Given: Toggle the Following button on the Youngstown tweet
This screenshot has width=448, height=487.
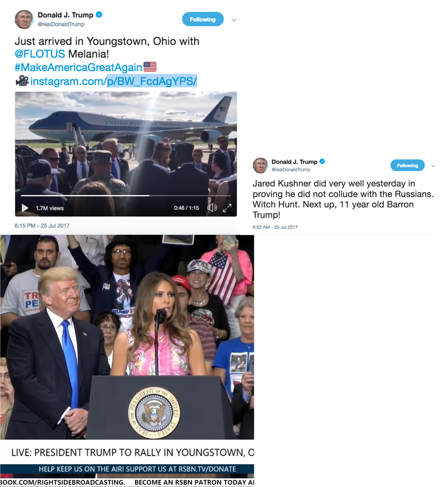Looking at the screenshot, I should [203, 20].
